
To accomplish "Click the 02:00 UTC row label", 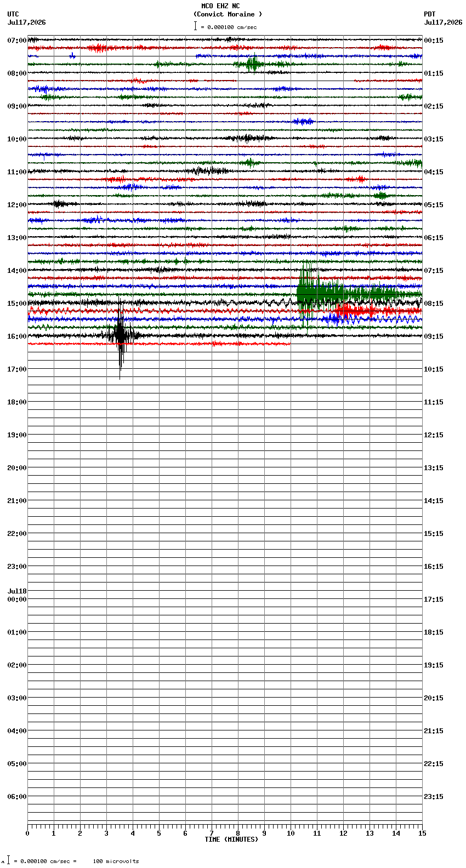I will [x=17, y=665].
